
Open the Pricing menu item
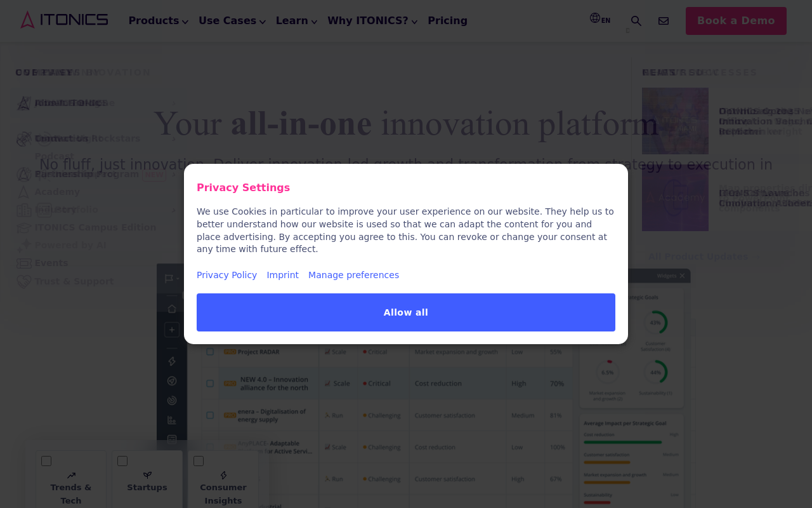[447, 21]
